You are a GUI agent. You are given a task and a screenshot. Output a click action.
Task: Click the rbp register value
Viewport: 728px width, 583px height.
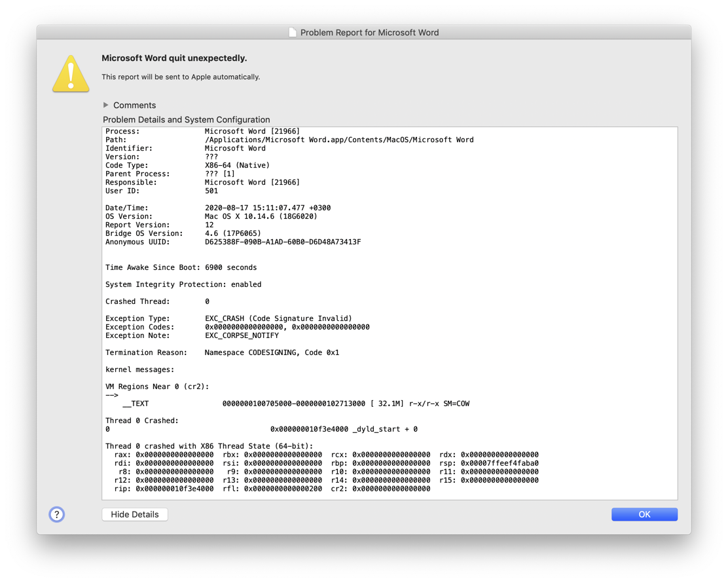pos(391,463)
